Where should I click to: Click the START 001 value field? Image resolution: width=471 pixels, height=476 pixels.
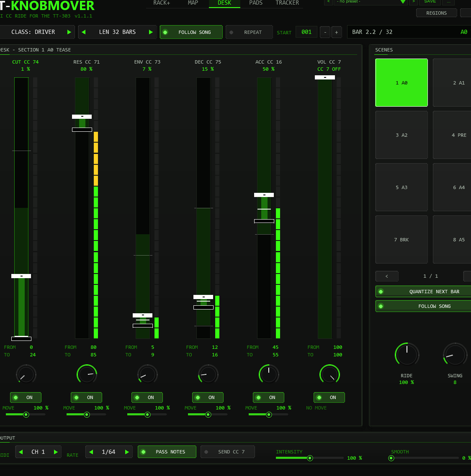(306, 32)
